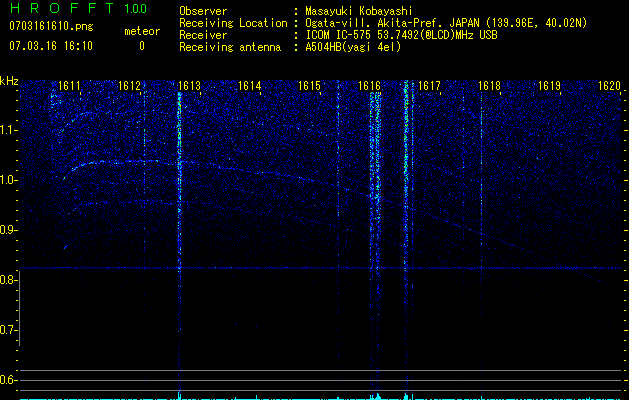Select the filename 0703161610.png
Viewport: 629px width, 400px height.
tap(51, 26)
